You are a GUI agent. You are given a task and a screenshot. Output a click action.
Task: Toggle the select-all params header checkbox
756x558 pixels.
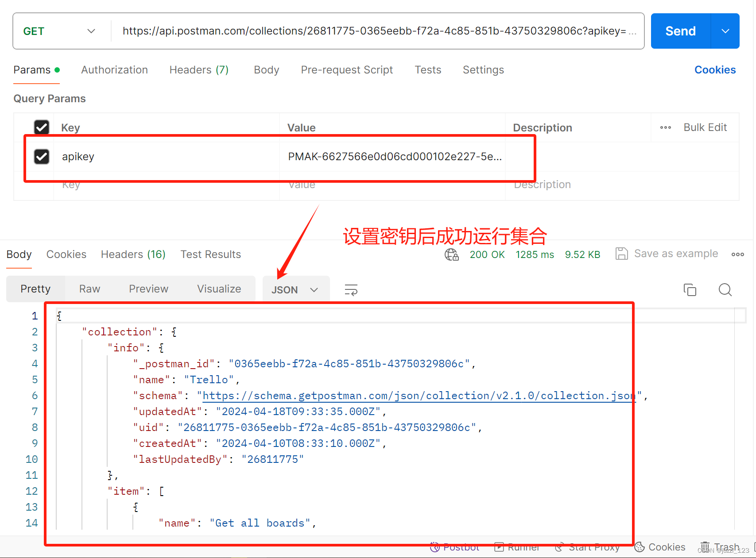pos(42,127)
